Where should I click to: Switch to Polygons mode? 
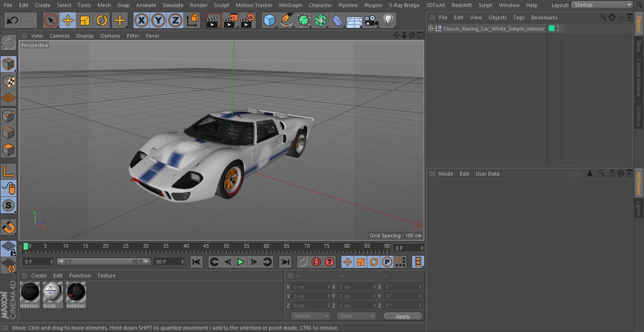[x=8, y=150]
